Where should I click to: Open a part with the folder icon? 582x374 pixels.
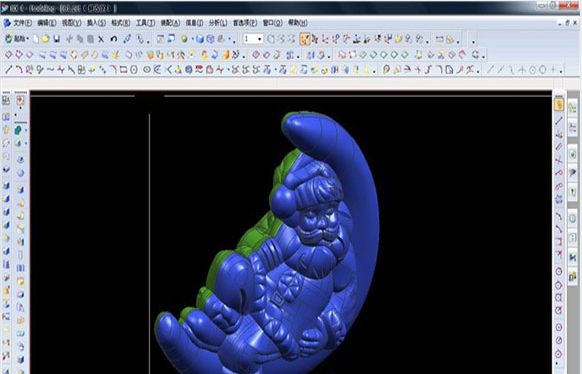point(46,39)
